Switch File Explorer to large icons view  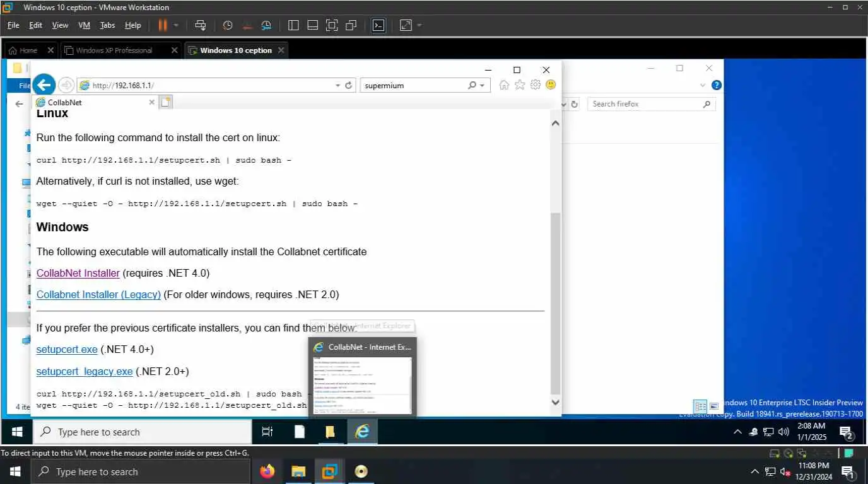715,406
